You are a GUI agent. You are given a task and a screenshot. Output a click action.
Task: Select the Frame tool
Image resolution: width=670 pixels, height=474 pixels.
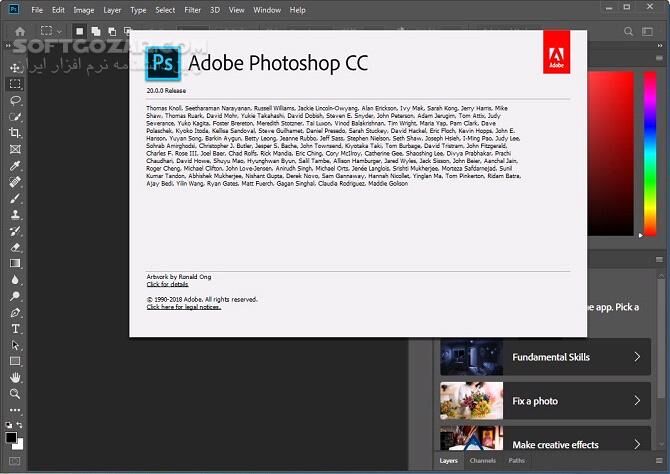(x=15, y=149)
